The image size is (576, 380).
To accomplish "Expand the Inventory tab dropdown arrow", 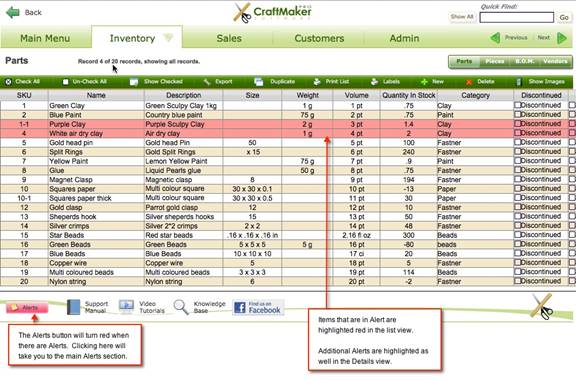I will 168,37.
